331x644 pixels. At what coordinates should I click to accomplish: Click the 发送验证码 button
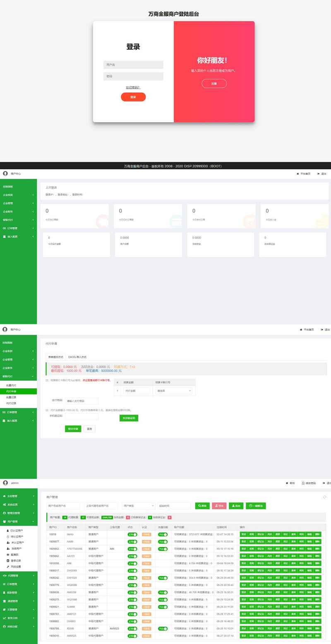click(129, 418)
